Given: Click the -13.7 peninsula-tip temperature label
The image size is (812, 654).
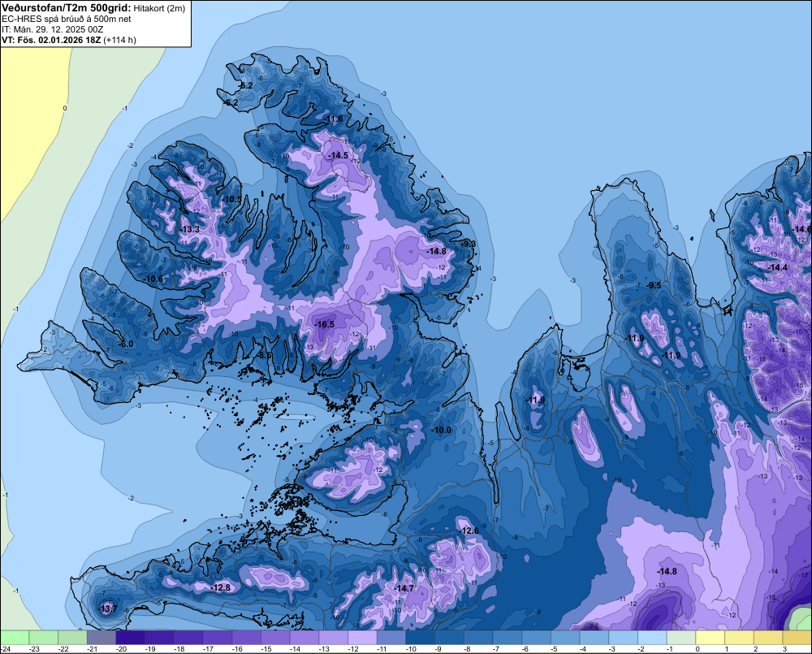Looking at the screenshot, I should tap(108, 609).
